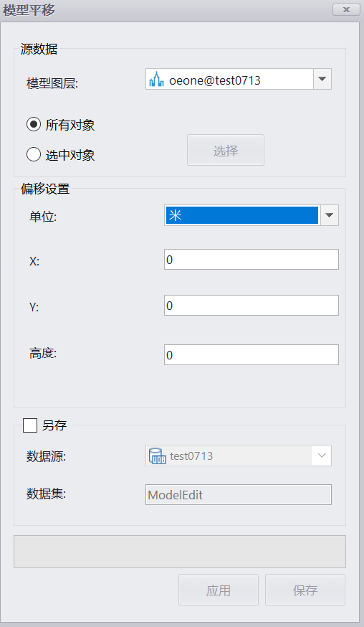Expand the 模型图层 dropdown arrow

[x=322, y=79]
